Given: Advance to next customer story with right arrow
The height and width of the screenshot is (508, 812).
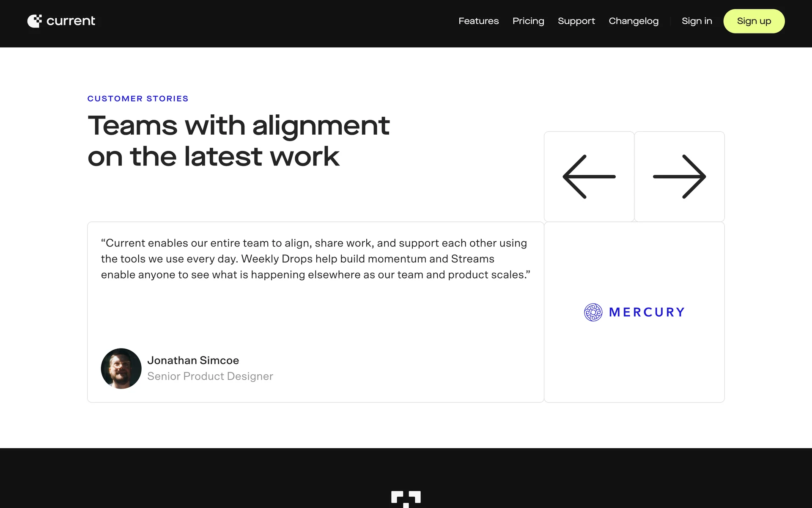Looking at the screenshot, I should [679, 177].
